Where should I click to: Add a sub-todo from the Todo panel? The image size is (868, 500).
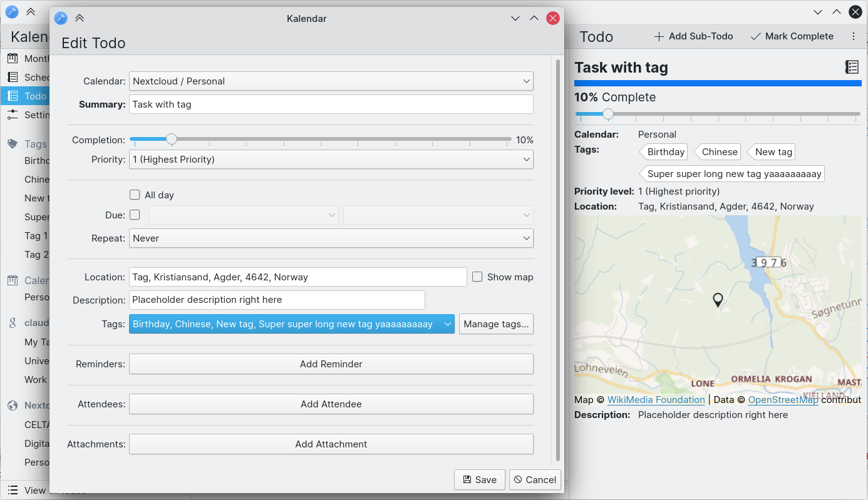(693, 36)
